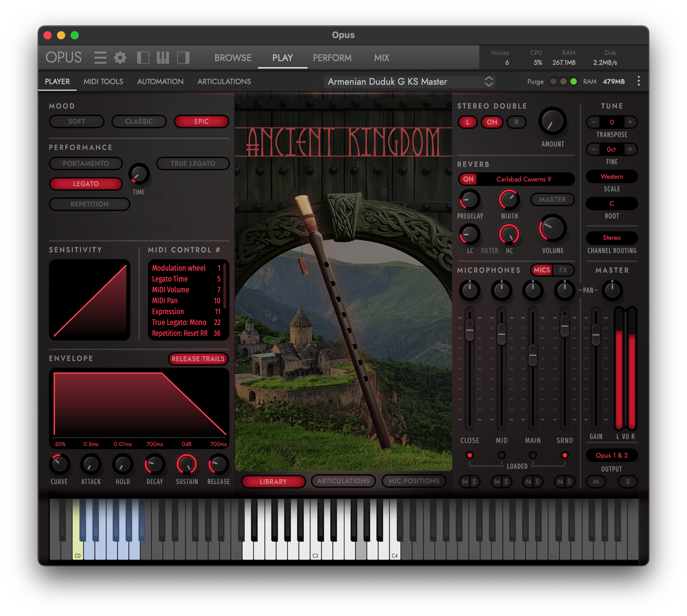Click the Performance Time knob
This screenshot has width=687, height=616.
(139, 174)
